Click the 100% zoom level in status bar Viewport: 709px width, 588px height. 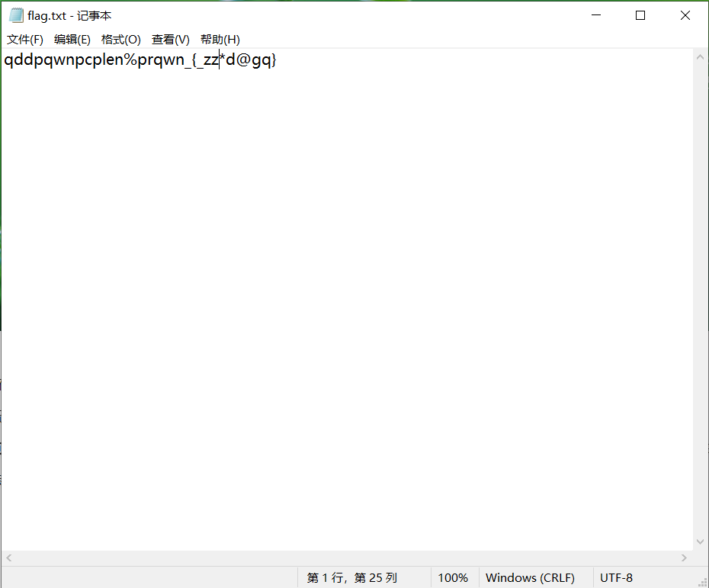click(453, 578)
